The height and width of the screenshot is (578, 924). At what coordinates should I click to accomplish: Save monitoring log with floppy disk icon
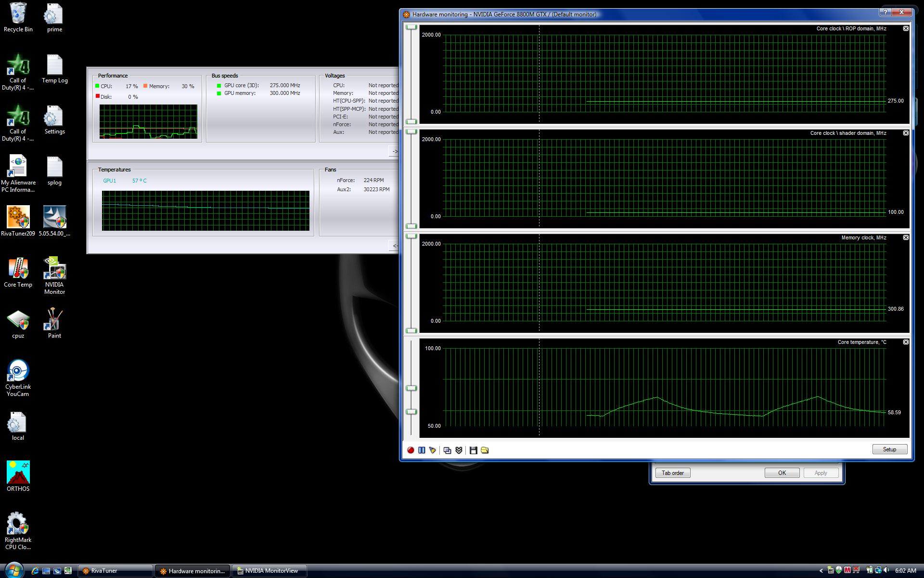point(474,450)
